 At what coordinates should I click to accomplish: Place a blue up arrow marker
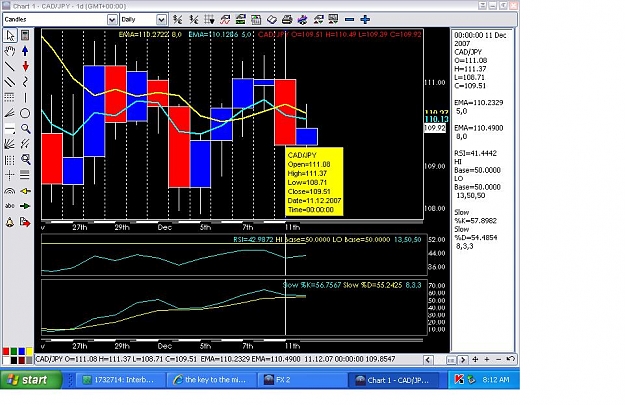tap(25, 51)
